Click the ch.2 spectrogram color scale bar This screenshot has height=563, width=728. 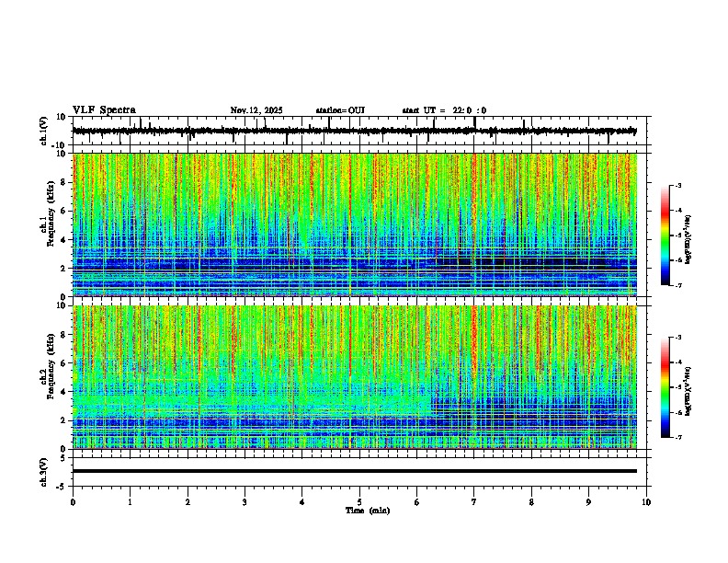665,387
